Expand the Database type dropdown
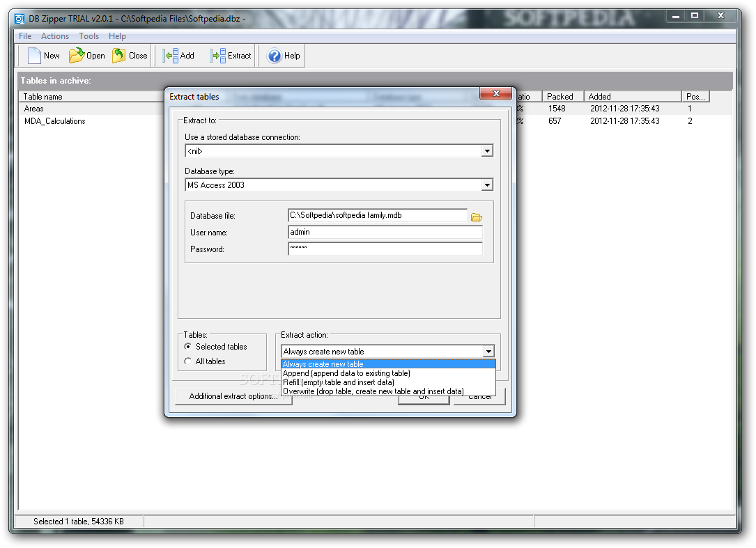Viewport: 756px width, 548px height. pos(487,185)
